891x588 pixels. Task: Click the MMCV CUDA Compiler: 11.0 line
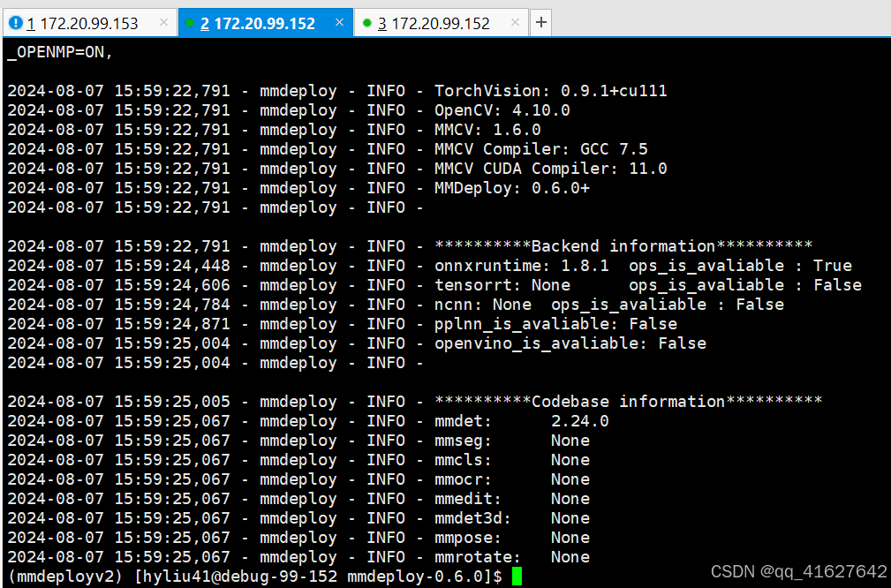(550, 169)
